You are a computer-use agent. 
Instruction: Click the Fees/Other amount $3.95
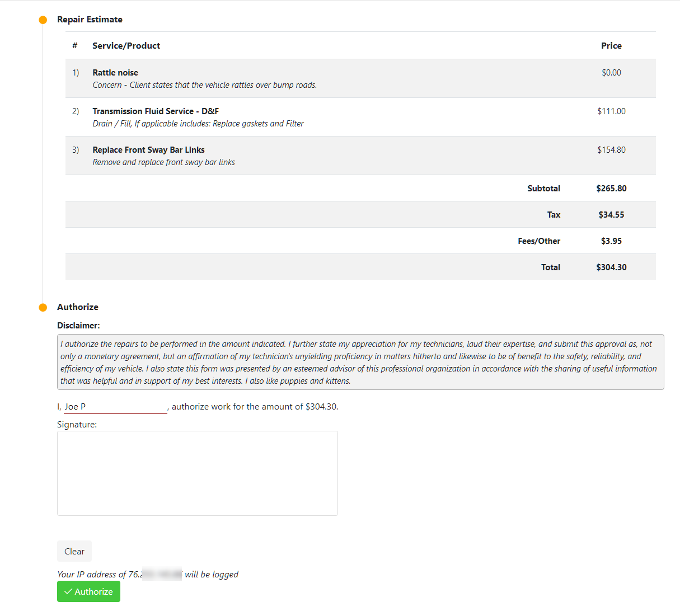611,241
